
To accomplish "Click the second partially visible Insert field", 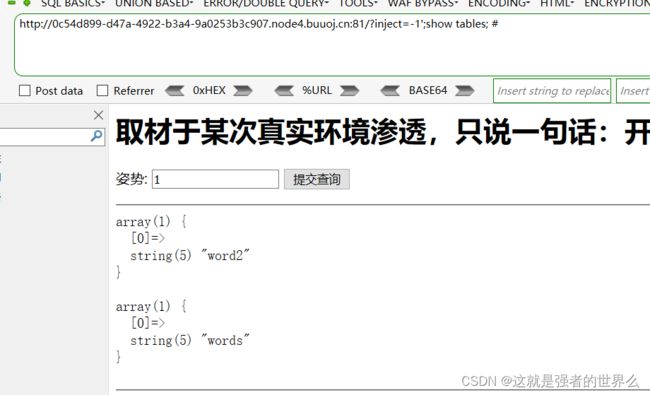I will [633, 91].
